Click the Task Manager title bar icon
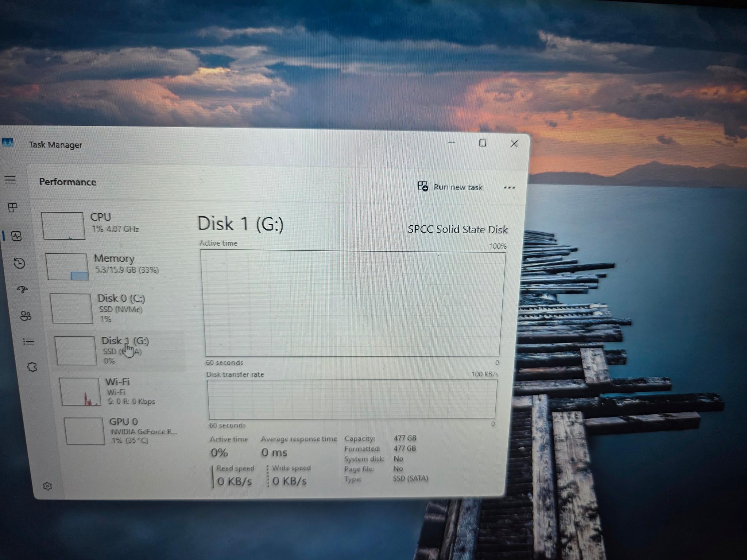Viewport: 747px width, 560px height. coord(8,143)
